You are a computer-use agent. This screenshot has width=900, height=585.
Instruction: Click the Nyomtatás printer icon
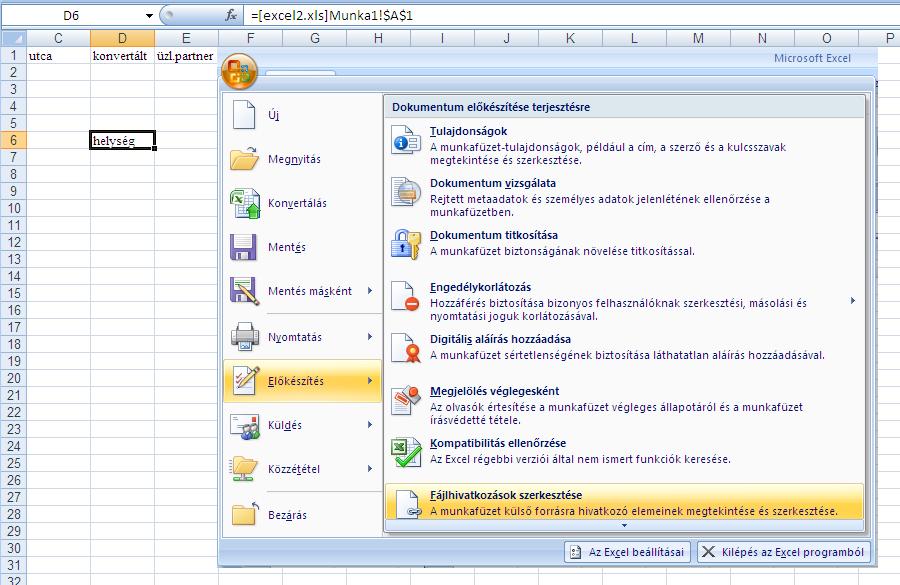pyautogui.click(x=245, y=336)
